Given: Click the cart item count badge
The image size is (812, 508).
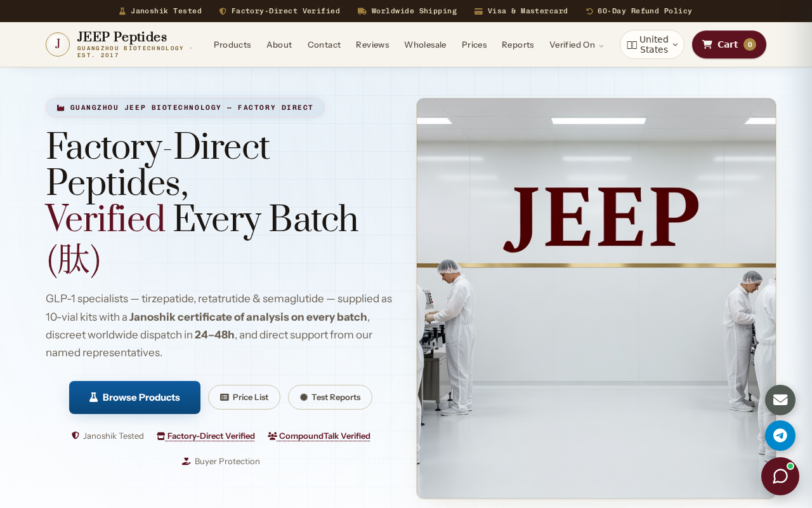Looking at the screenshot, I should 750,44.
